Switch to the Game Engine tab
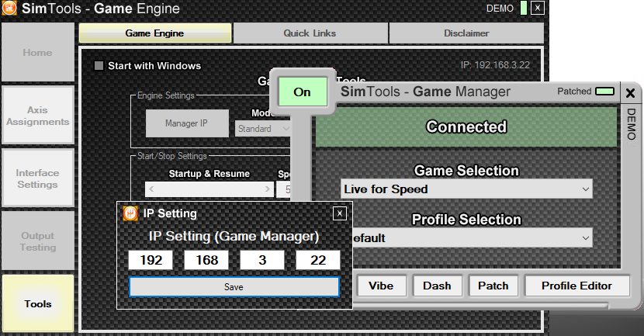This screenshot has width=644, height=336. pyautogui.click(x=155, y=33)
